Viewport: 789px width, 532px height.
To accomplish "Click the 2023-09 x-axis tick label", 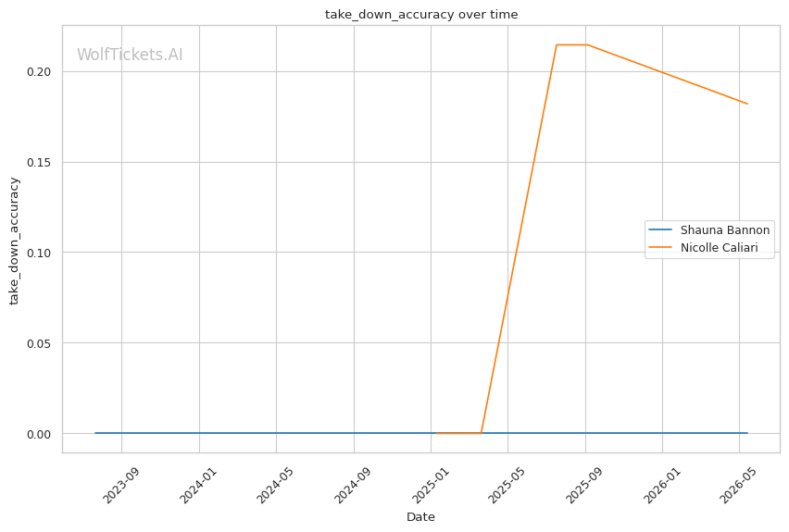I will pos(120,485).
